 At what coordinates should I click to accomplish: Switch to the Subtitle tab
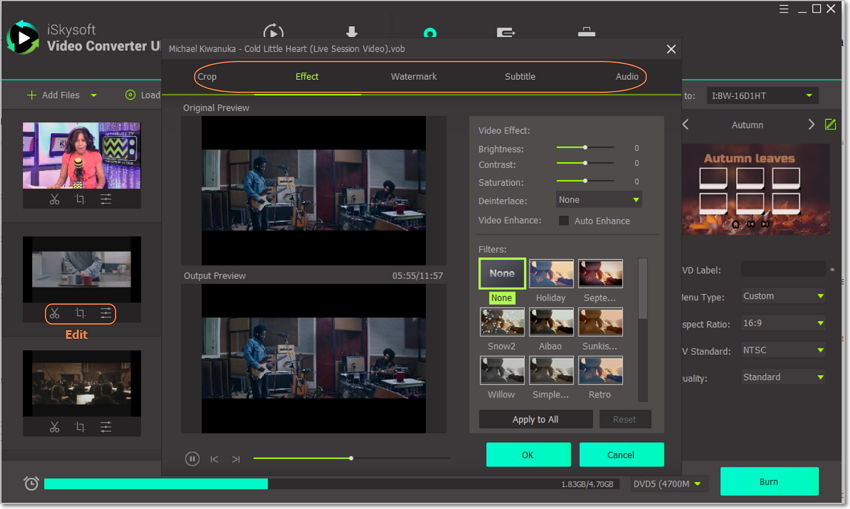tap(520, 77)
